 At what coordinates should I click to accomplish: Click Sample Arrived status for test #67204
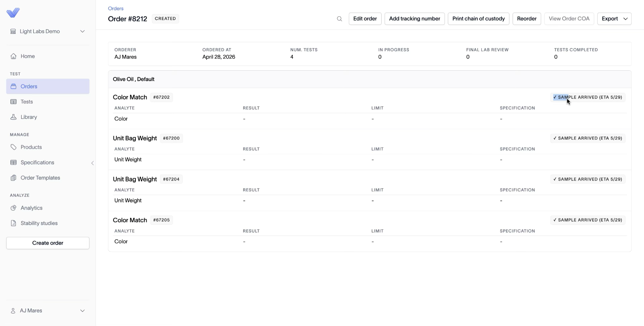click(588, 179)
